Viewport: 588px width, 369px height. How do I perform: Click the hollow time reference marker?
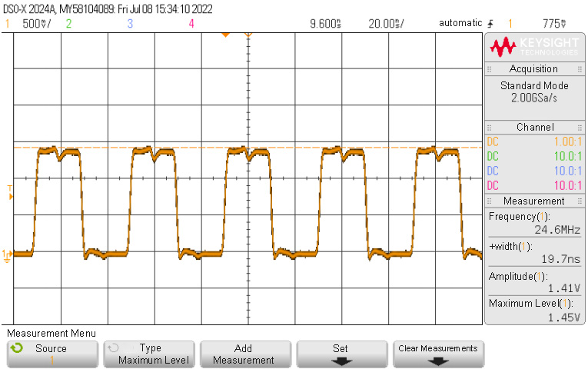[x=247, y=35]
